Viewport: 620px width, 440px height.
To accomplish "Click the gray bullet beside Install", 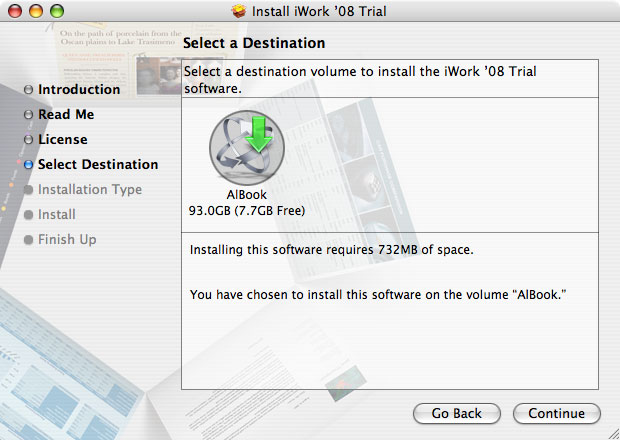I will tap(28, 215).
